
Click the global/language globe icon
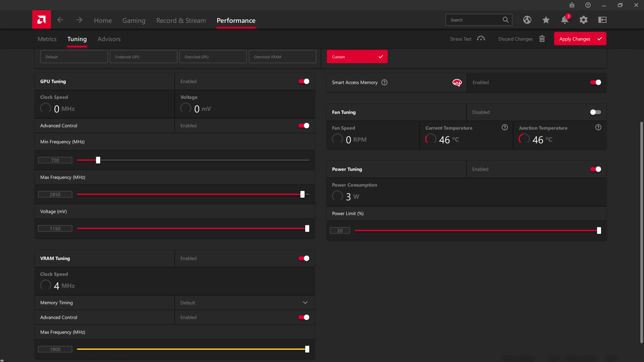coord(527,20)
